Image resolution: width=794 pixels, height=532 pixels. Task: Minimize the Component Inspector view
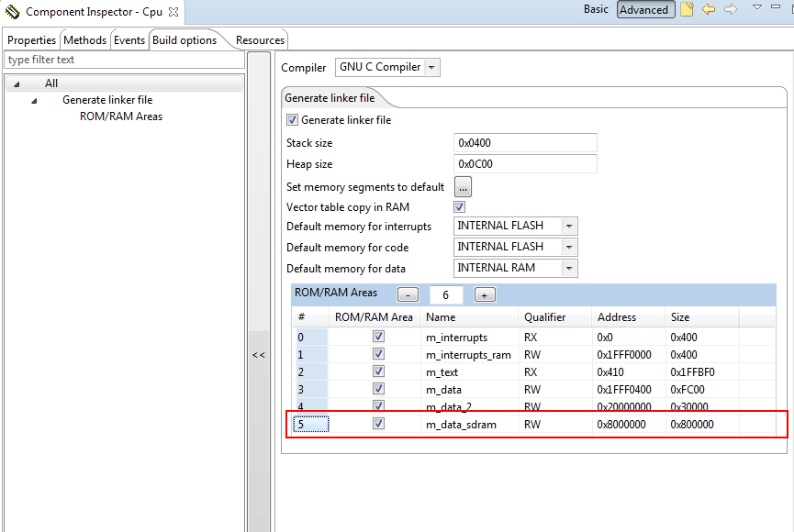776,6
